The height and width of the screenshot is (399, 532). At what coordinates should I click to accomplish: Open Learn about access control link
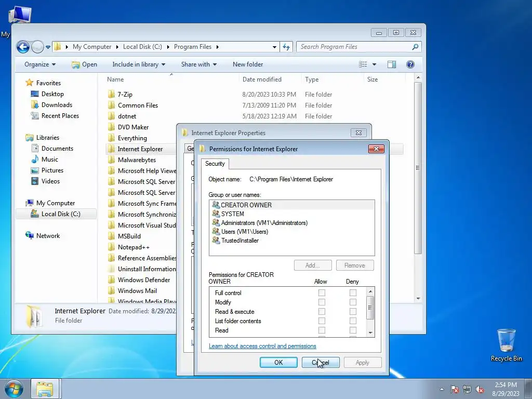[262, 346]
